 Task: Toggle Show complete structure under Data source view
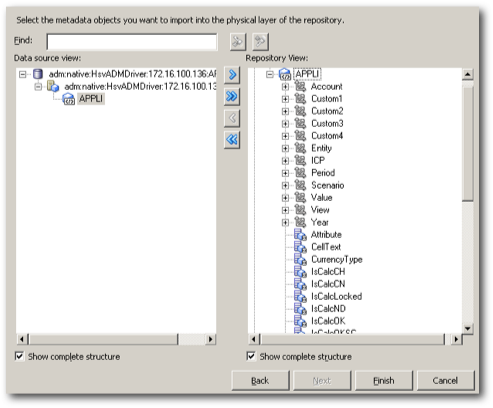[19, 356]
